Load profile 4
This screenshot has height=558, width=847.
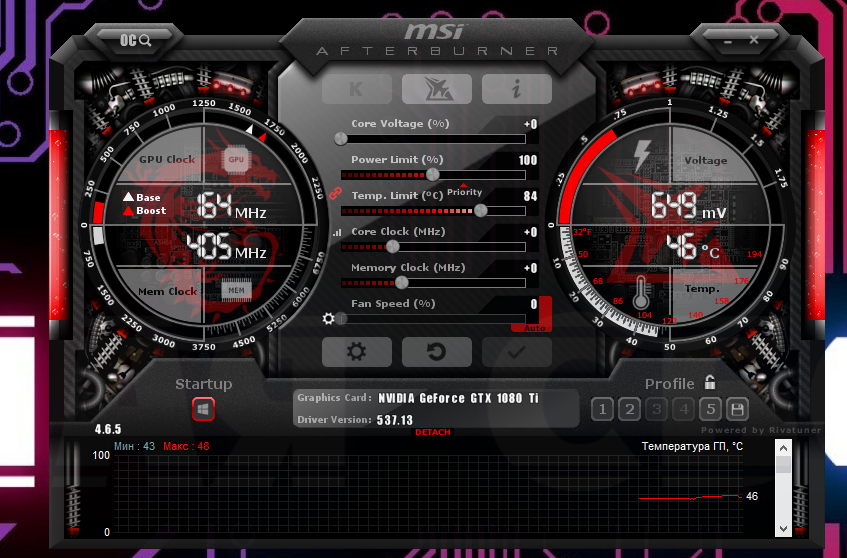tap(683, 409)
